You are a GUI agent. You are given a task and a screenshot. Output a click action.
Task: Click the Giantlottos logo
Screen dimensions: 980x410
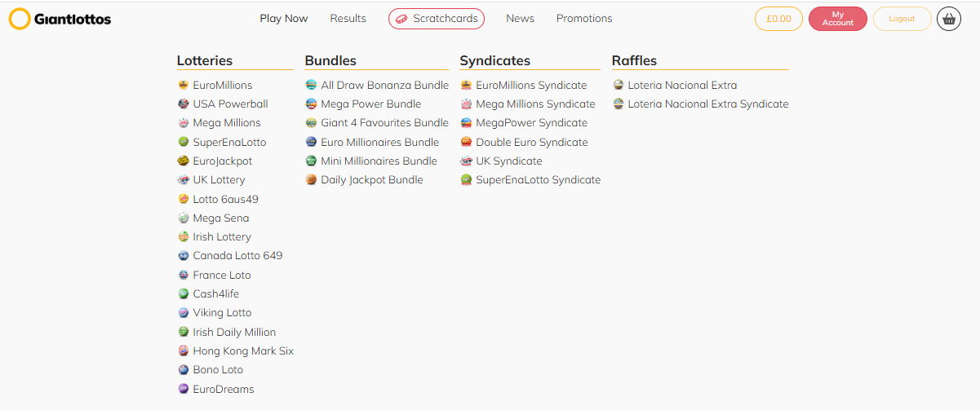pos(60,19)
